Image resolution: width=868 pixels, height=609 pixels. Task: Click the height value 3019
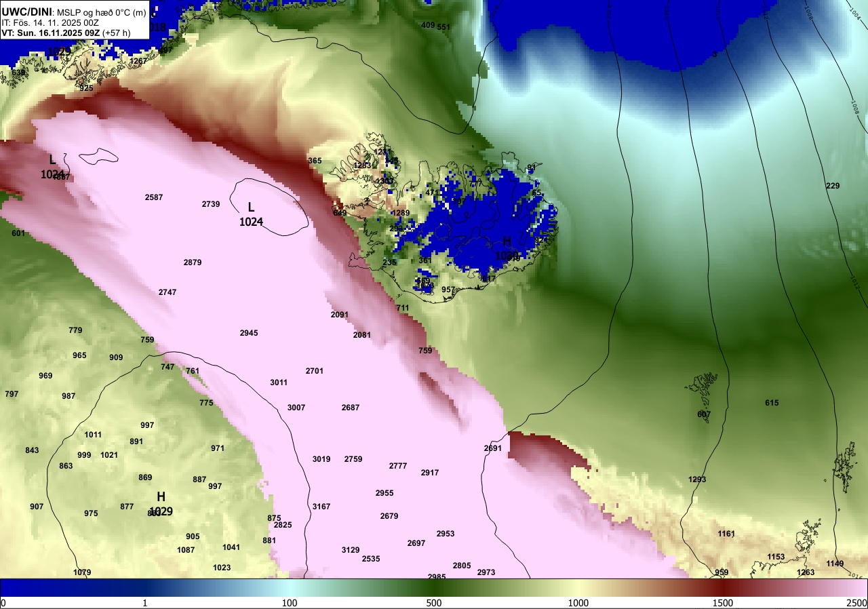point(321,459)
